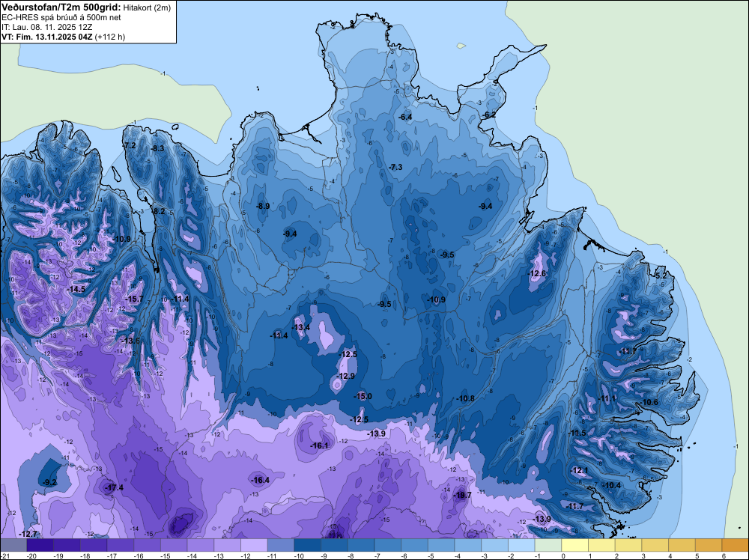Select the -10.4 temperature value
Viewport: 749px width, 560px height.
click(613, 485)
